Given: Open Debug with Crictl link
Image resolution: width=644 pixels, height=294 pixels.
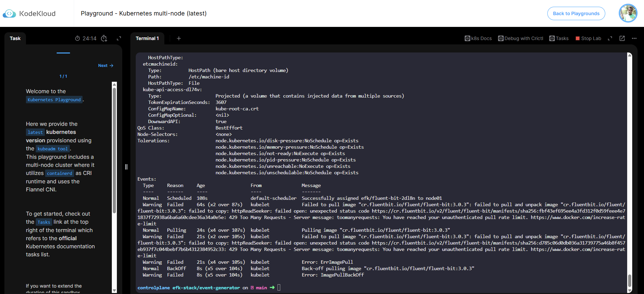Looking at the screenshot, I should pyautogui.click(x=521, y=38).
